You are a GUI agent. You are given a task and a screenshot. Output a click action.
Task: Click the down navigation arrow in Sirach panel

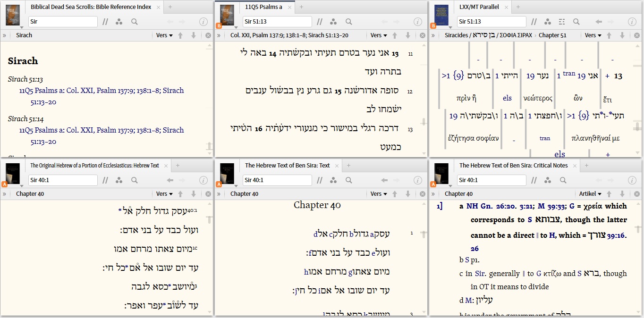tap(194, 35)
